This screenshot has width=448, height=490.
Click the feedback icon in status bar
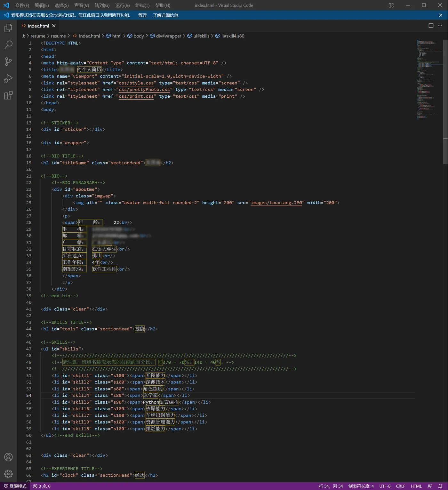pos(430,486)
